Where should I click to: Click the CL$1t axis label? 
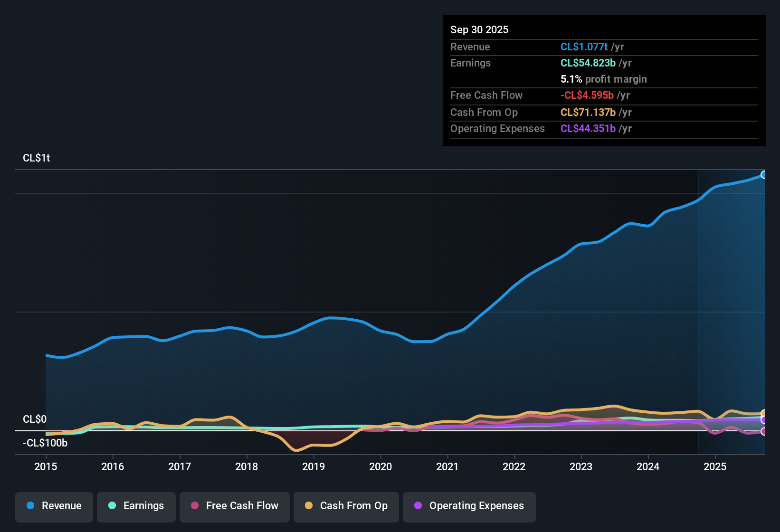(36, 158)
